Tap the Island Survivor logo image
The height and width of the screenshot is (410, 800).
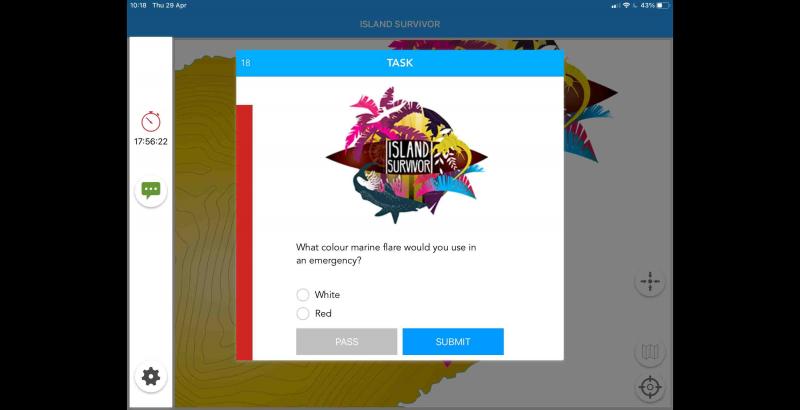[406, 155]
